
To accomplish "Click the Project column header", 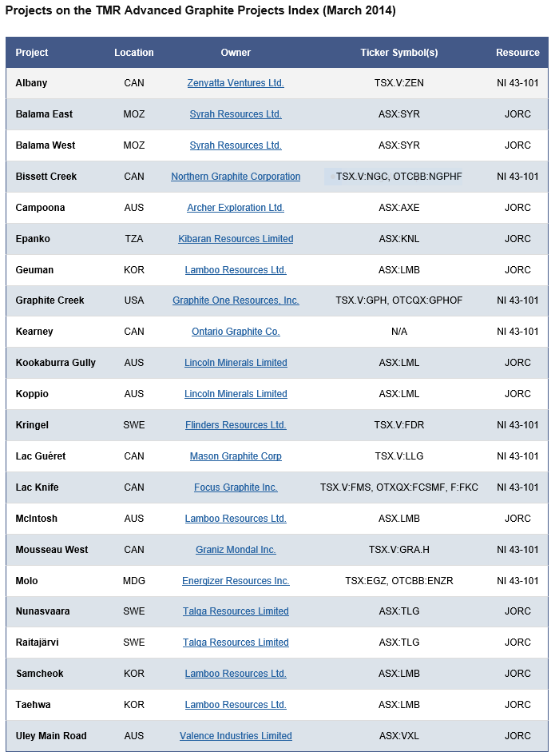I will point(32,53).
